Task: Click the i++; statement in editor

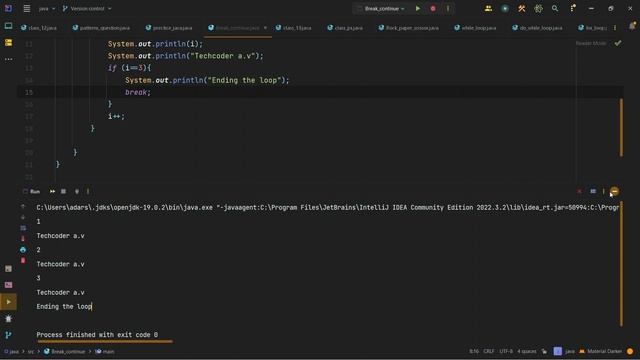Action: click(x=116, y=116)
